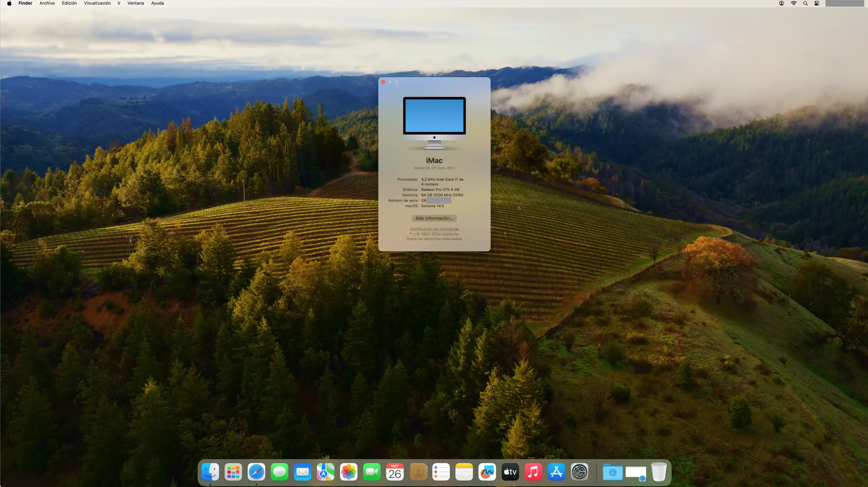Open the Archivo menu

click(x=47, y=3)
